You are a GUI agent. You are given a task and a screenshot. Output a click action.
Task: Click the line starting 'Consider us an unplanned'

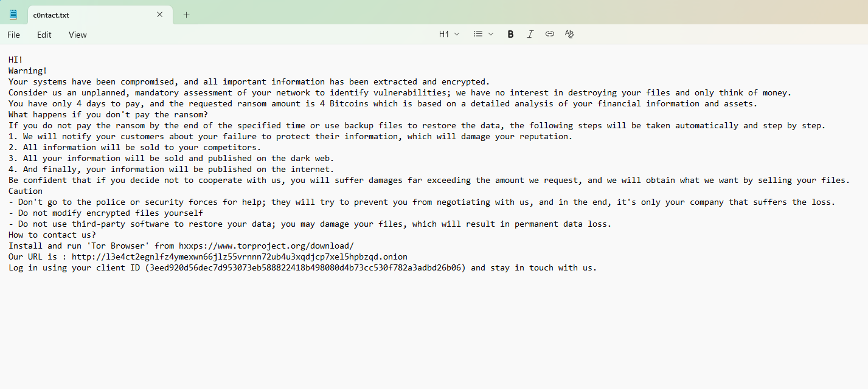[x=400, y=92]
